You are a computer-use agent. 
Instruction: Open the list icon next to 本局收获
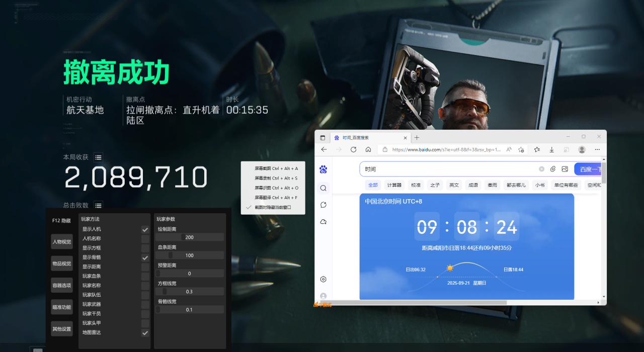pyautogui.click(x=98, y=157)
